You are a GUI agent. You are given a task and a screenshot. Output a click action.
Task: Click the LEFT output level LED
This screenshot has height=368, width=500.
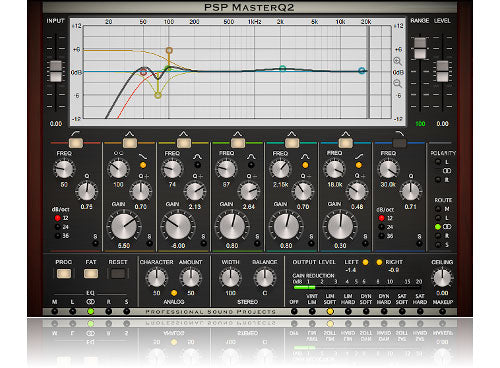coord(365,262)
